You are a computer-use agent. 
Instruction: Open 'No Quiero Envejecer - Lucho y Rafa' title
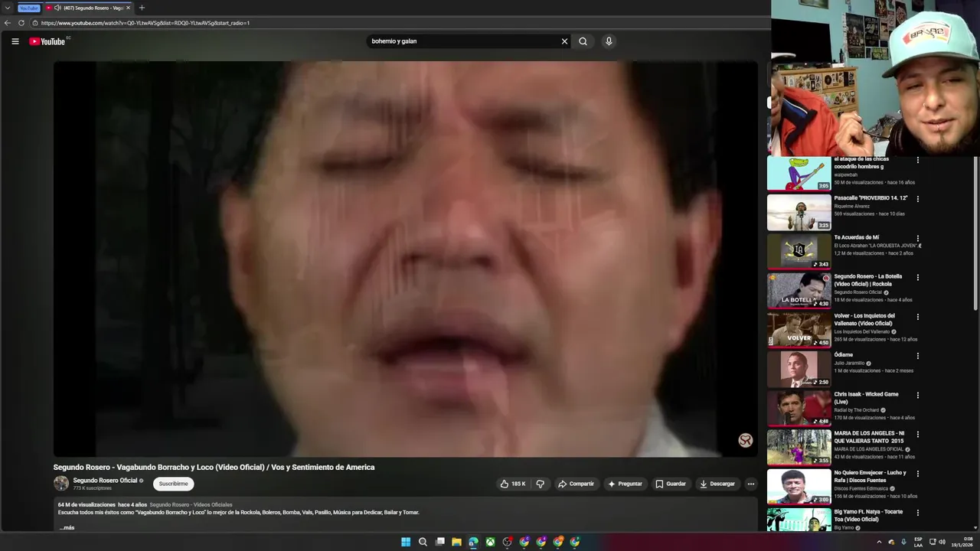pyautogui.click(x=871, y=476)
